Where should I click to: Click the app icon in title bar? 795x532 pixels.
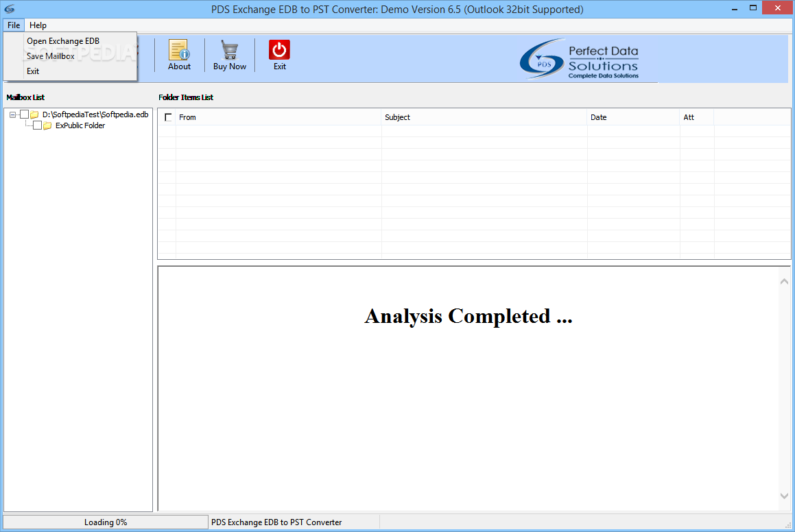click(x=9, y=9)
